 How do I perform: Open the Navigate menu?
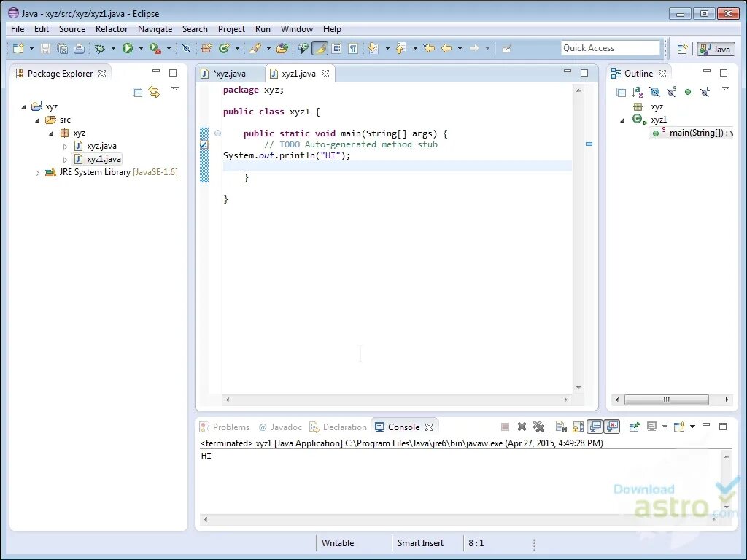pyautogui.click(x=155, y=29)
